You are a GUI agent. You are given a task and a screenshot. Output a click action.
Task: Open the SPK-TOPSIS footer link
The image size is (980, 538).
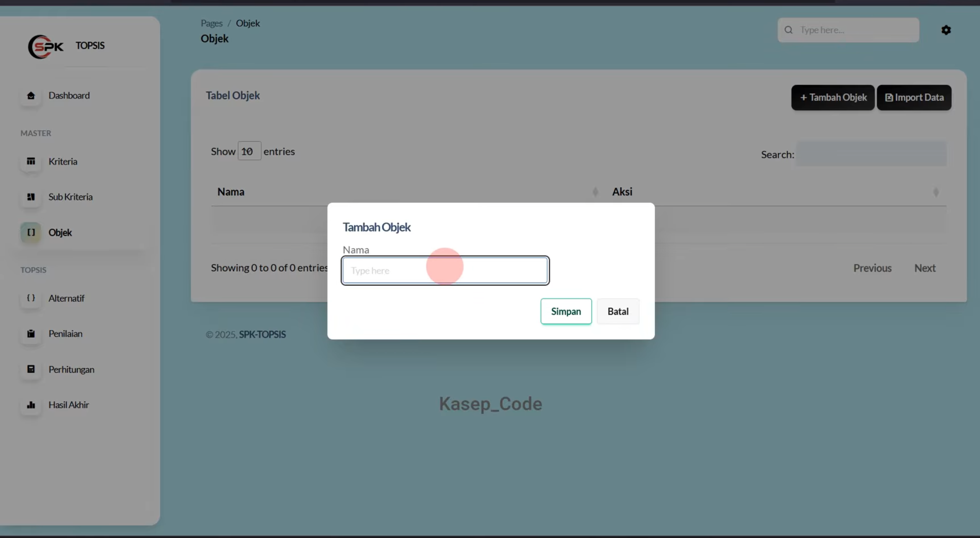pos(262,335)
